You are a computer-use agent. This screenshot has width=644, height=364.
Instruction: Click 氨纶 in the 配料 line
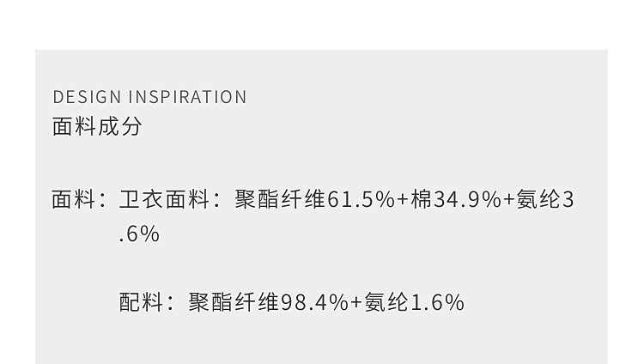click(x=386, y=302)
